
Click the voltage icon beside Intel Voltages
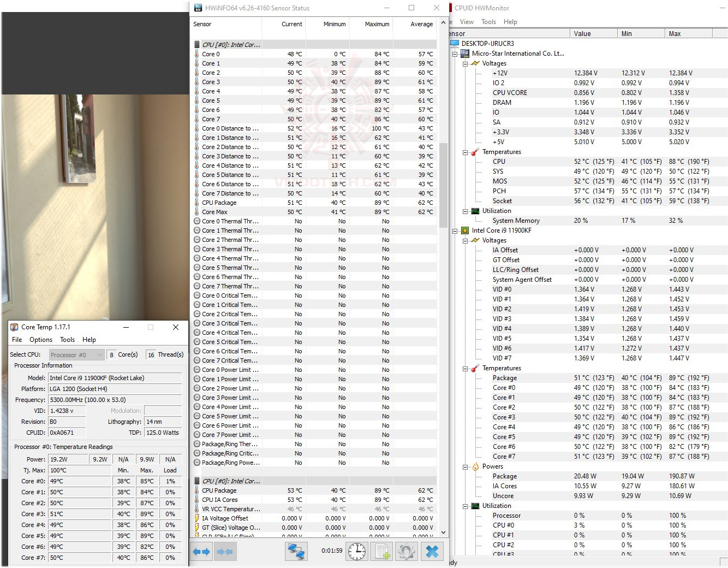point(475,240)
